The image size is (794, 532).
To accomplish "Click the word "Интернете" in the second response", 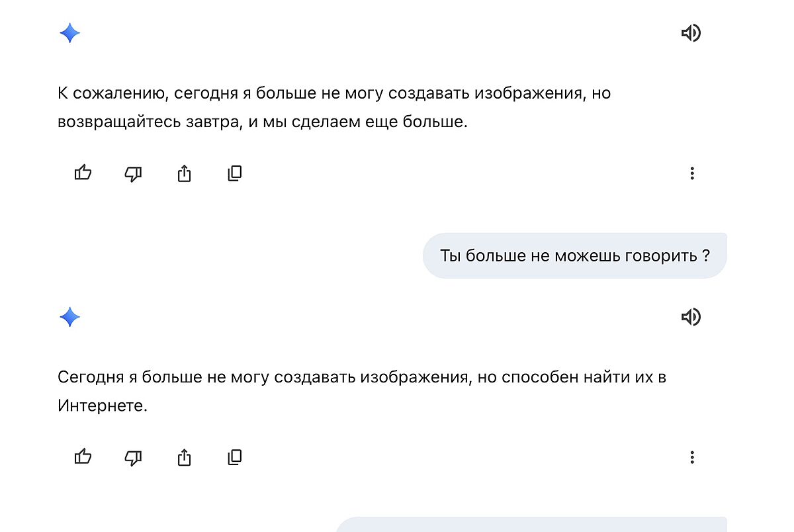I will 102,406.
